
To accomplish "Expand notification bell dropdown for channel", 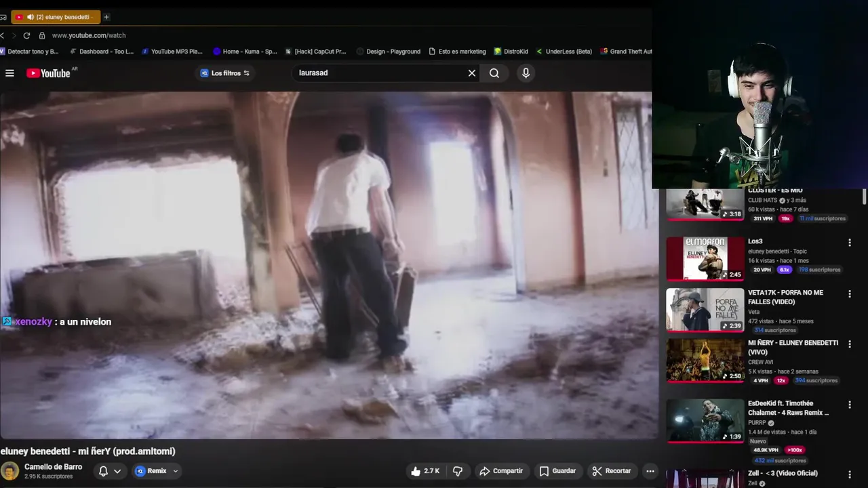I will pyautogui.click(x=117, y=471).
